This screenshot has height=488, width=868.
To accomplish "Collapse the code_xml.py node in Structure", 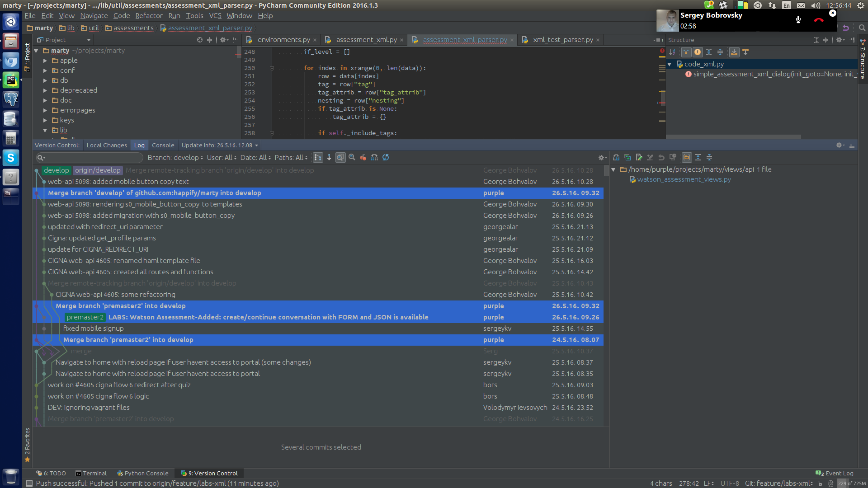I will point(670,64).
